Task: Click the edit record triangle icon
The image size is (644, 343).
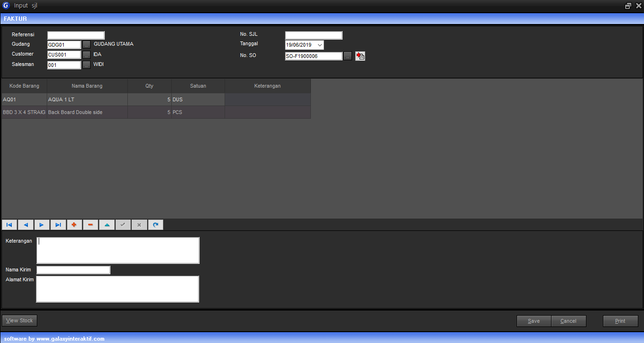Action: click(x=107, y=225)
